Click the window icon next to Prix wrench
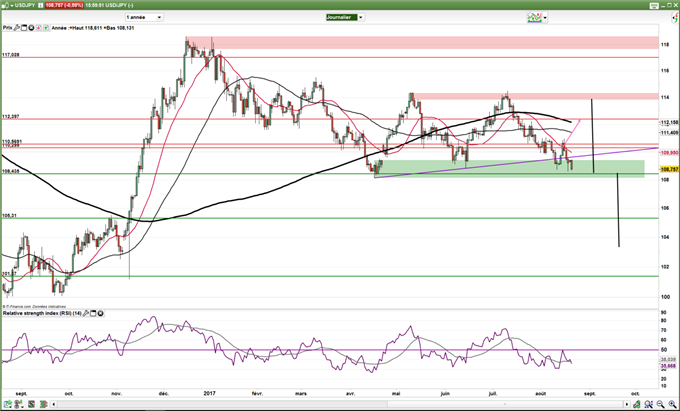Screen dimensions: 680x411 click(24, 28)
